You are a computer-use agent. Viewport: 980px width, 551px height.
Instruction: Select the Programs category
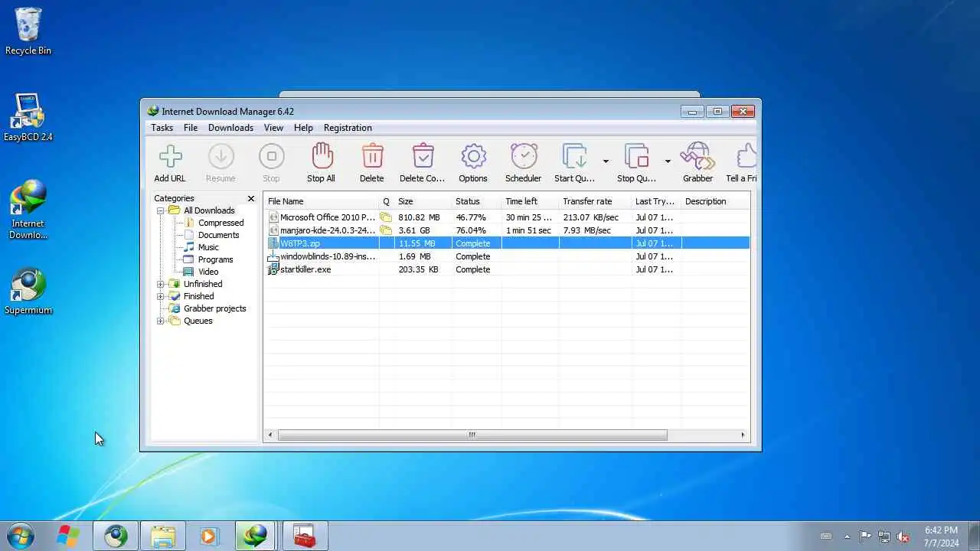click(215, 259)
